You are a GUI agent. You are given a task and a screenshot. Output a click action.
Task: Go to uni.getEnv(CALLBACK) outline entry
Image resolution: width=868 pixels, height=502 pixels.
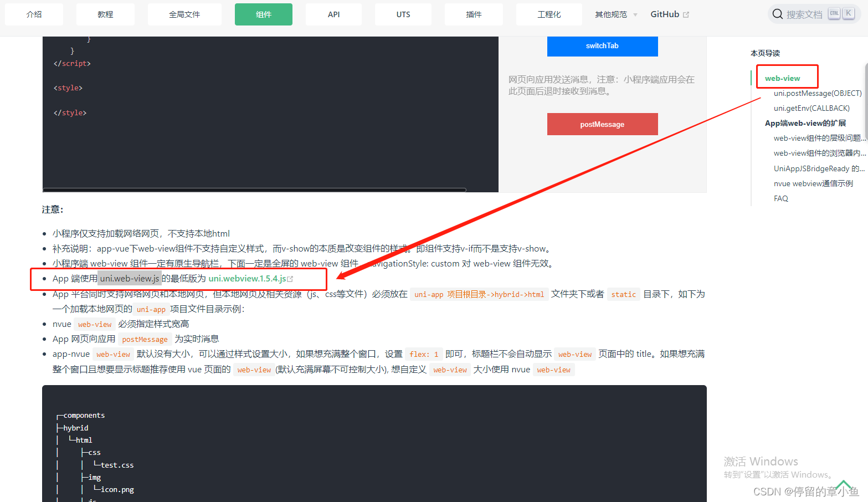811,108
